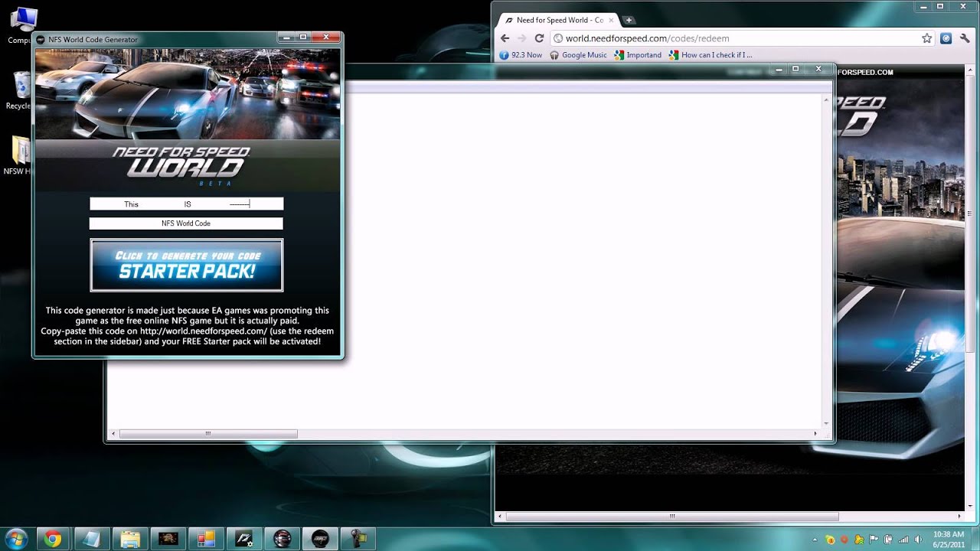Image resolution: width=980 pixels, height=551 pixels.
Task: Click the Recycle Bin desktop icon
Action: (x=19, y=90)
